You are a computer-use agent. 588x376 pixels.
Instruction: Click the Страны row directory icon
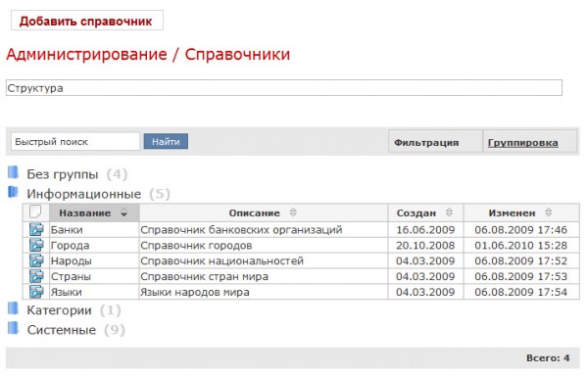tap(36, 276)
